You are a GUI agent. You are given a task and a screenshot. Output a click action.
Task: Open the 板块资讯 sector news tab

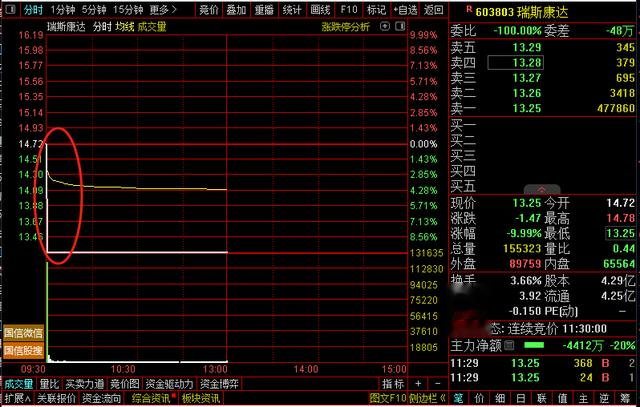pos(201,398)
